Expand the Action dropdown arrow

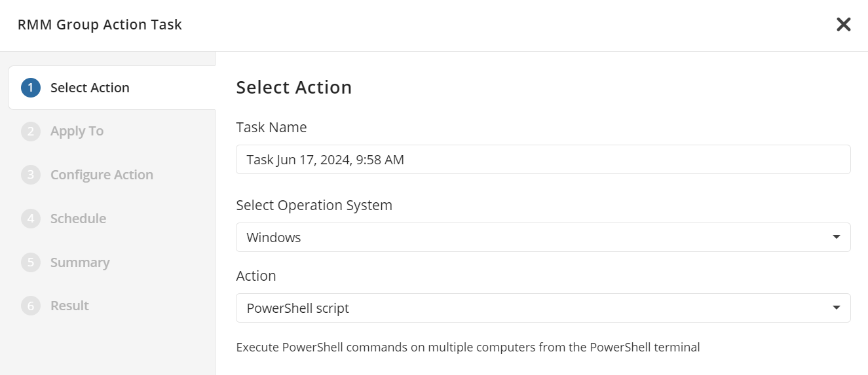pyautogui.click(x=836, y=308)
